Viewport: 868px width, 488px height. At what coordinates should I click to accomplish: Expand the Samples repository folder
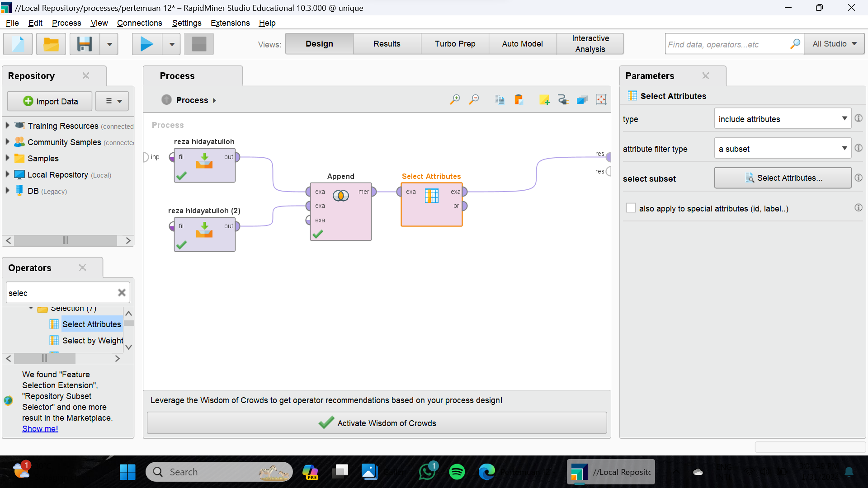point(7,158)
